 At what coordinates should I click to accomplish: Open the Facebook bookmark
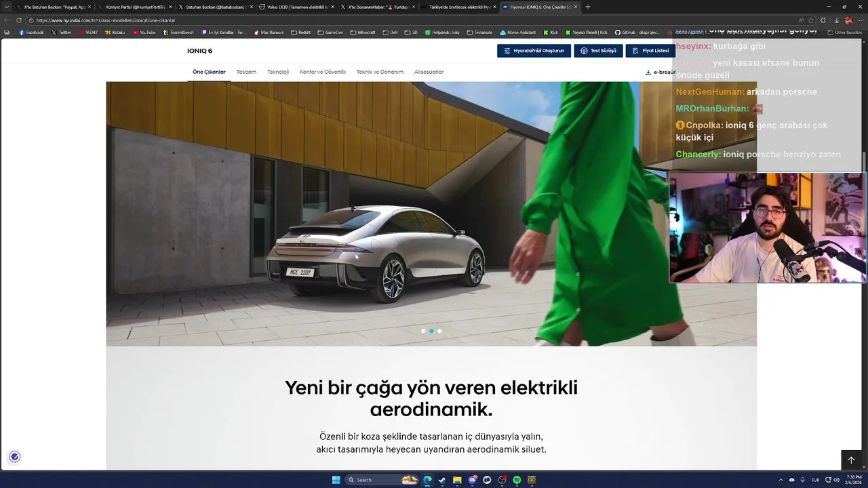pos(31,32)
